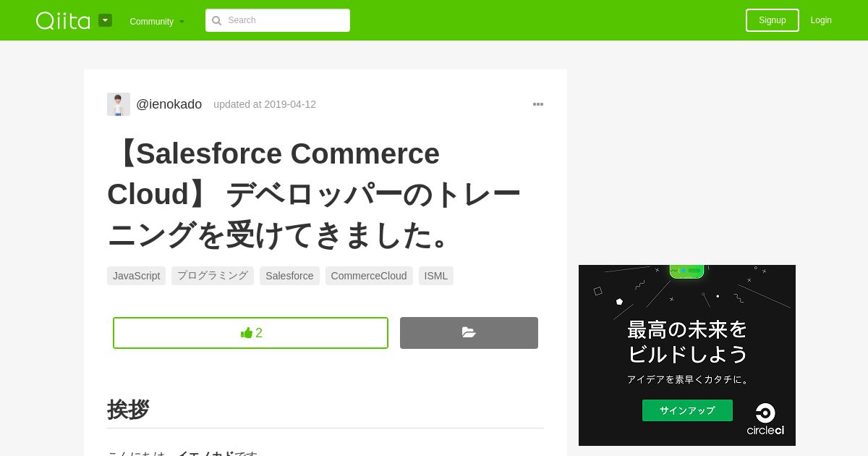Open the @ienokado profile link
The image size is (868, 456).
point(169,104)
